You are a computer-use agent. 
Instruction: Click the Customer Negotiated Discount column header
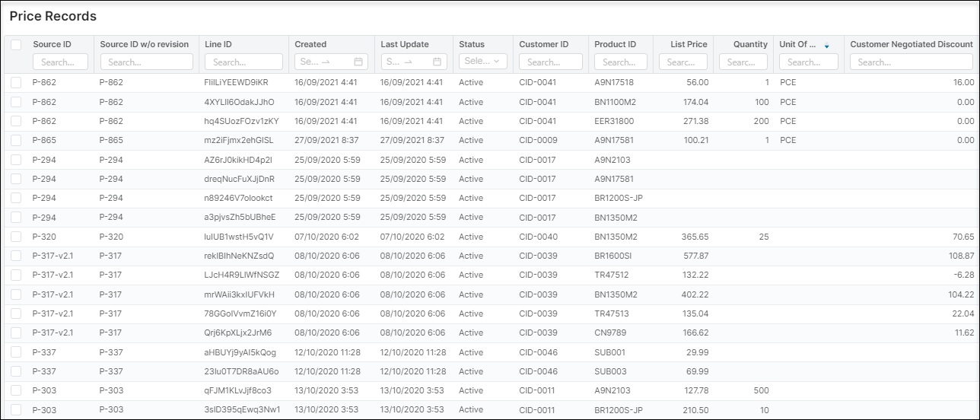click(x=911, y=44)
